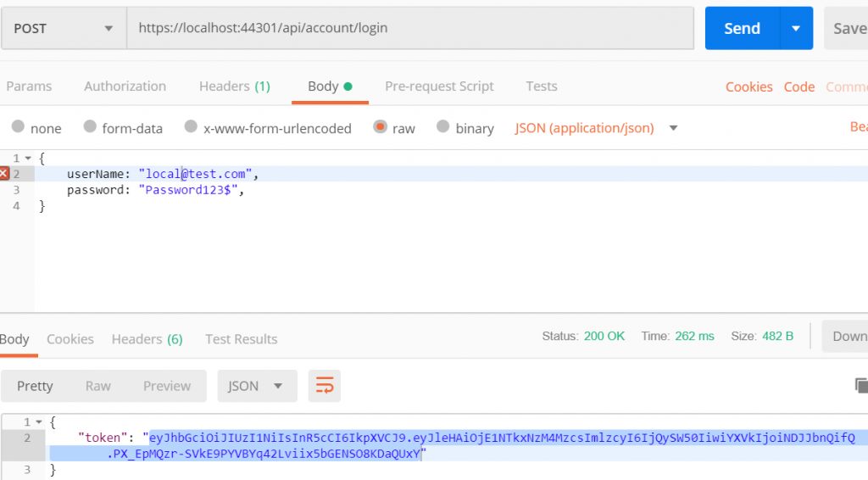Screen dimensions: 868x480
Task: Open the Cookies link at right
Action: (748, 87)
